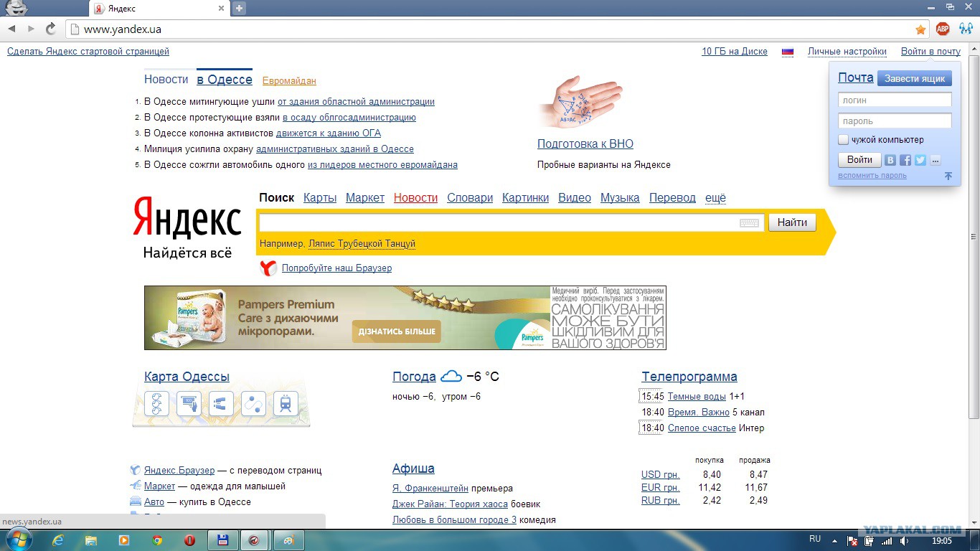Click the USD грн. currency link
This screenshot has width=980, height=551.
coord(661,474)
